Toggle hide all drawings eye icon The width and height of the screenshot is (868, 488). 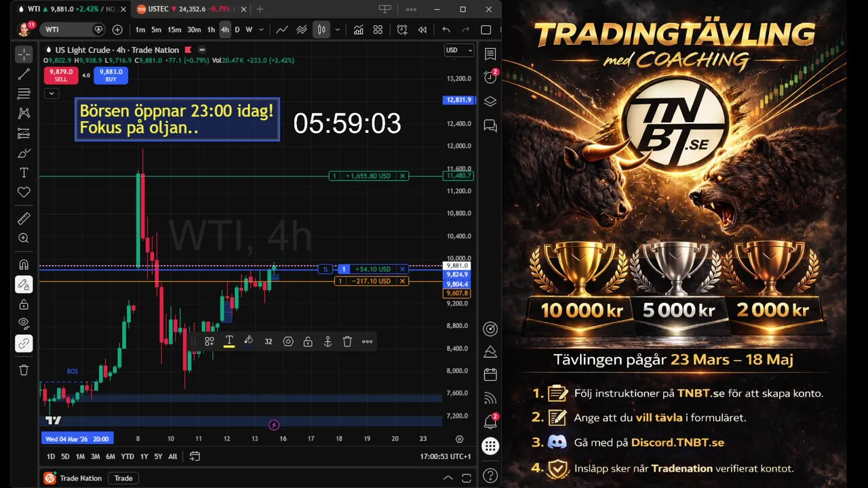[24, 323]
